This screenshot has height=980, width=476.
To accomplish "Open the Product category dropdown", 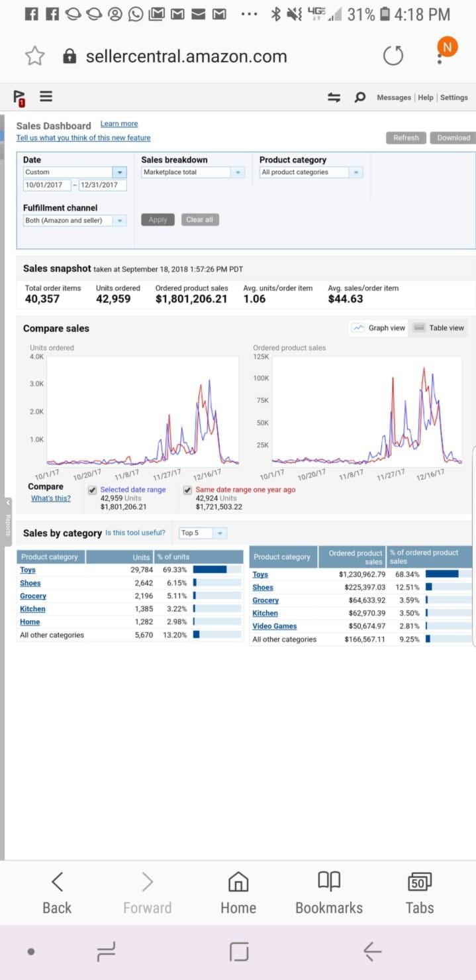I will tap(311, 172).
